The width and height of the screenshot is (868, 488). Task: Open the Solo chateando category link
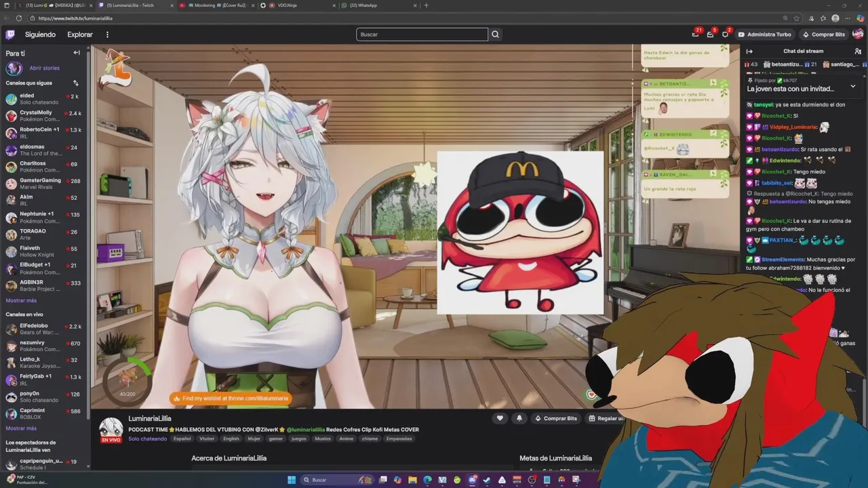147,439
